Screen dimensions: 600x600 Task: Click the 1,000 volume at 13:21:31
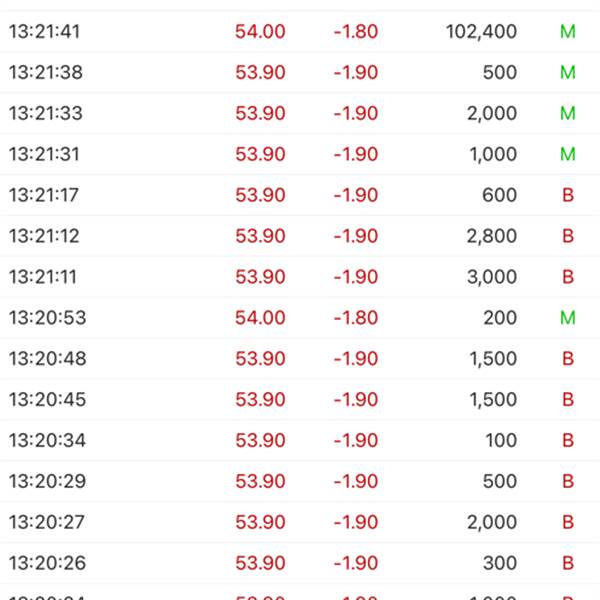pos(493,155)
